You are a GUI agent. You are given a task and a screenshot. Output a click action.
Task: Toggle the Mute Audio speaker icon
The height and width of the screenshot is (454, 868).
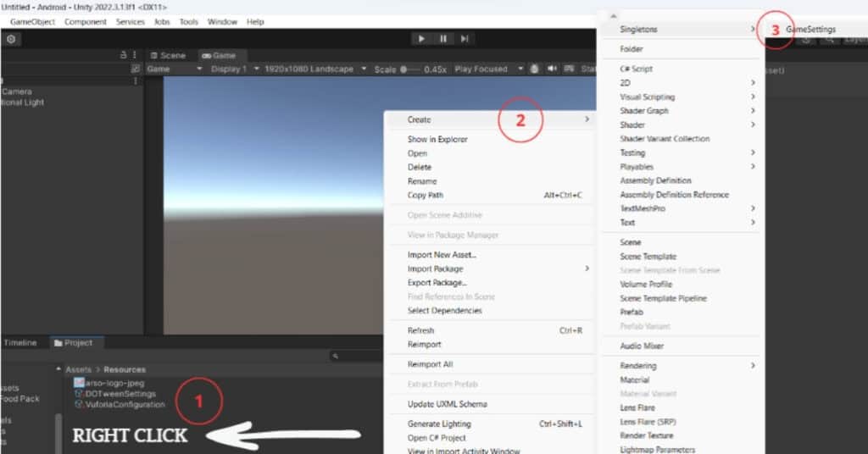coord(553,69)
